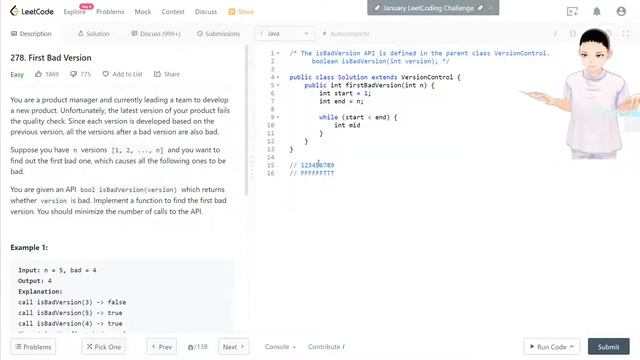Open the Java language dropdown

pos(284,33)
